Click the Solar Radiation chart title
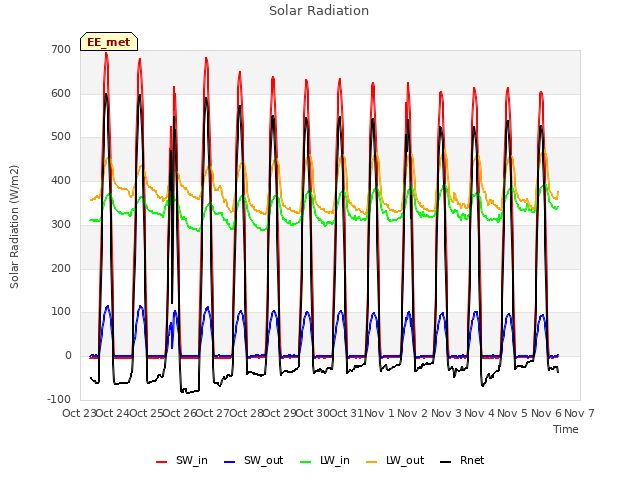Viewport: 640px width, 480px height. click(x=319, y=11)
